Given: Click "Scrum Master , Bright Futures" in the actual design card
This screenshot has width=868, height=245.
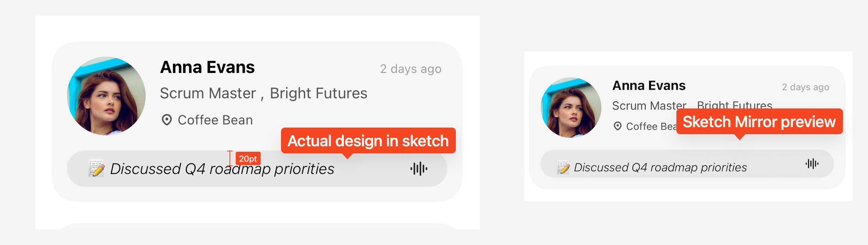Looking at the screenshot, I should point(263,94).
